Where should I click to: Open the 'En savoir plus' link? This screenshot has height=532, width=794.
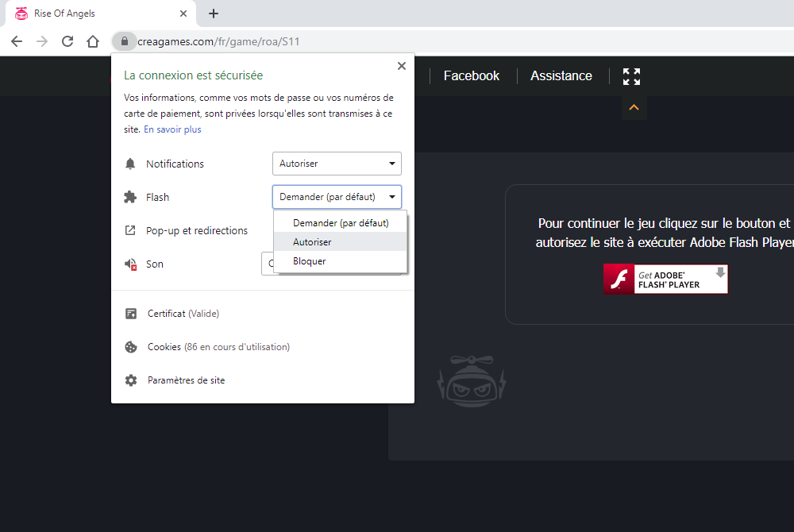point(172,129)
